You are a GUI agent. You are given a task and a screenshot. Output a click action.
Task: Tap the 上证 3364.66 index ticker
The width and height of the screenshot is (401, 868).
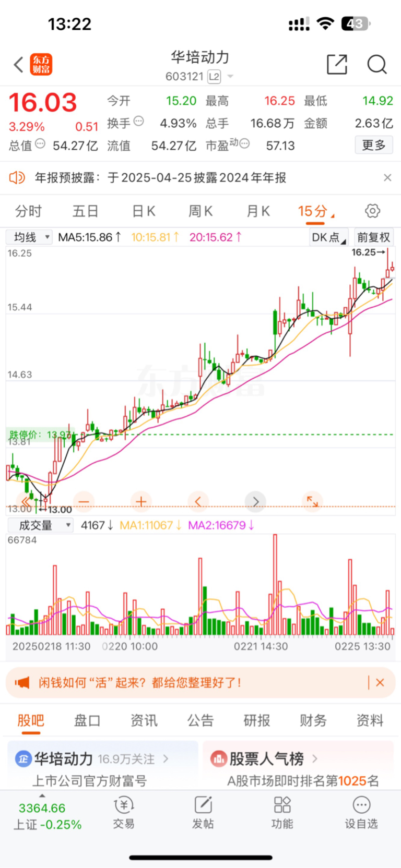[47, 816]
